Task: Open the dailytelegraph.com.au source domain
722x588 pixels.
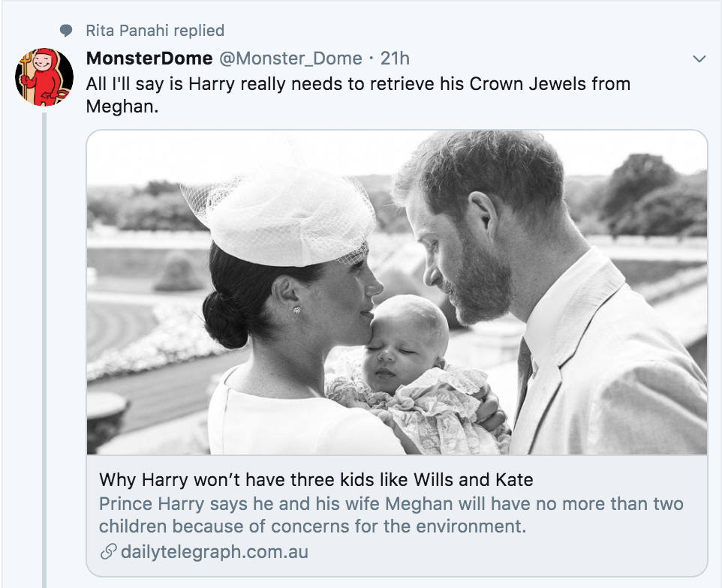Action: pyautogui.click(x=214, y=552)
